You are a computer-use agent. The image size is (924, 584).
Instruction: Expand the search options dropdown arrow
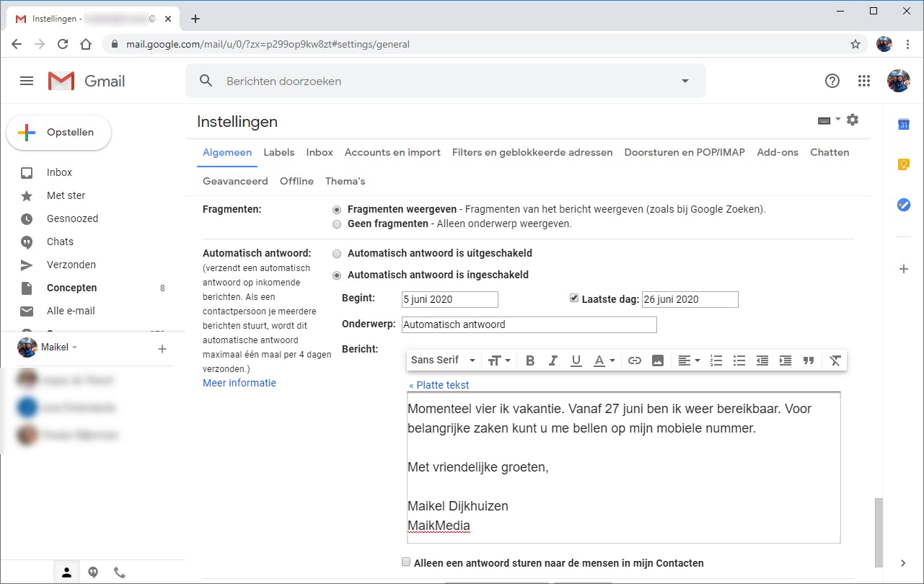(685, 81)
